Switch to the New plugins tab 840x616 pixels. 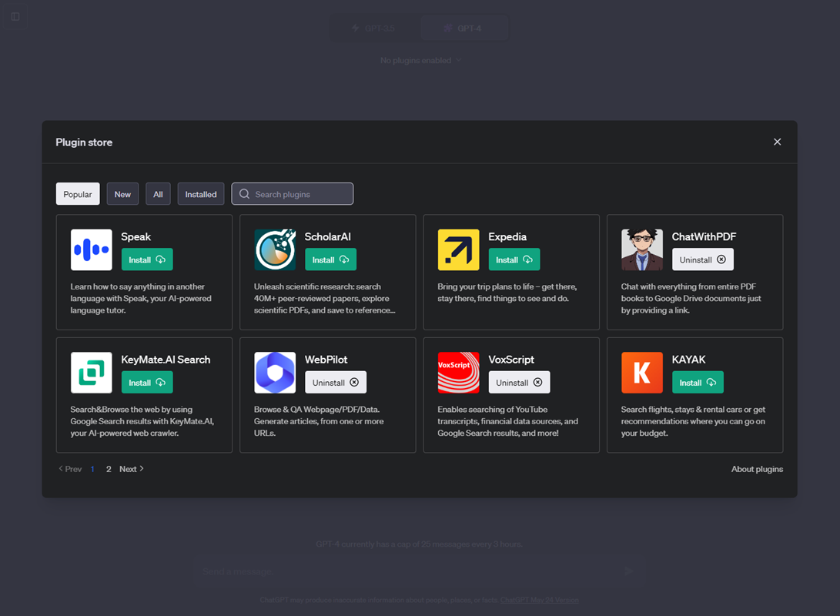(122, 194)
